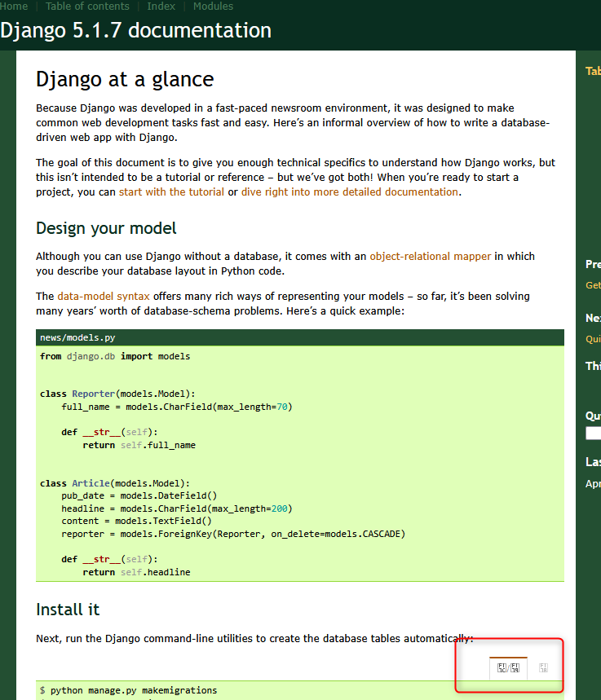Click paragraph starting 'Because Django was developed'
Screen dimensions: 601x700
(293, 123)
